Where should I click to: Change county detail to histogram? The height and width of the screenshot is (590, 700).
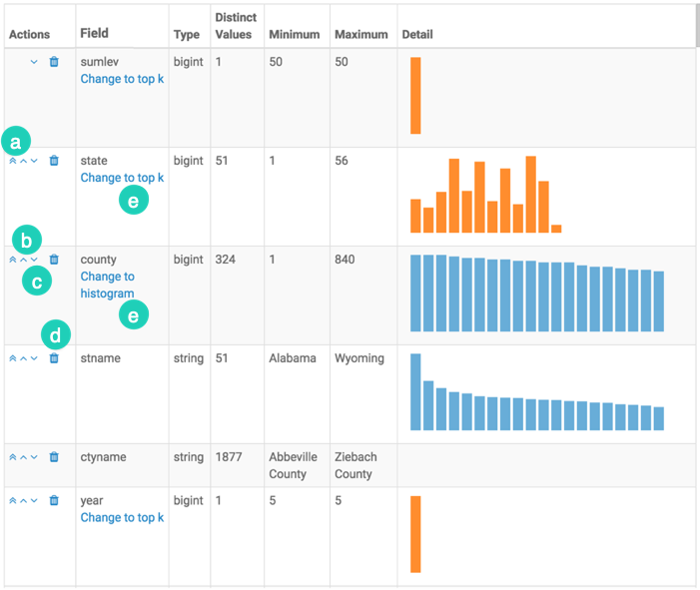(x=107, y=286)
